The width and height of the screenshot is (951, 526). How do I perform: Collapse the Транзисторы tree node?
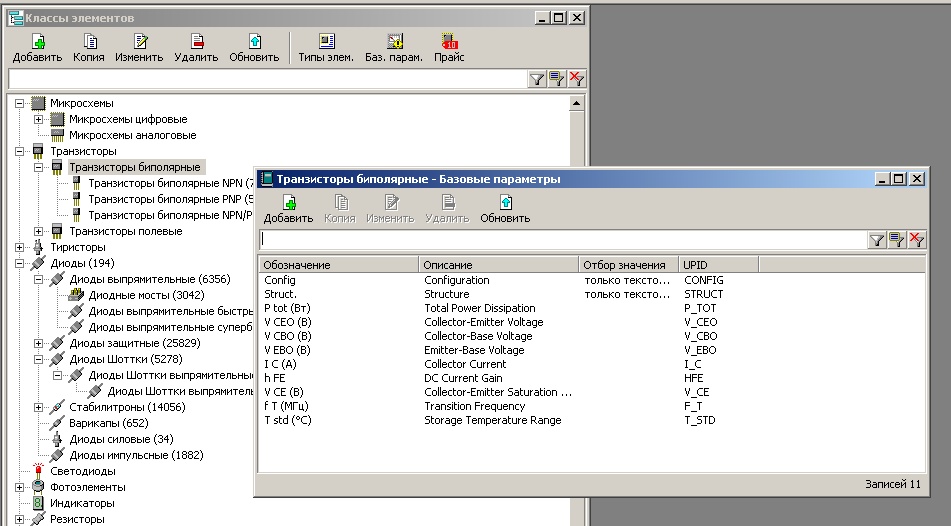click(19, 151)
